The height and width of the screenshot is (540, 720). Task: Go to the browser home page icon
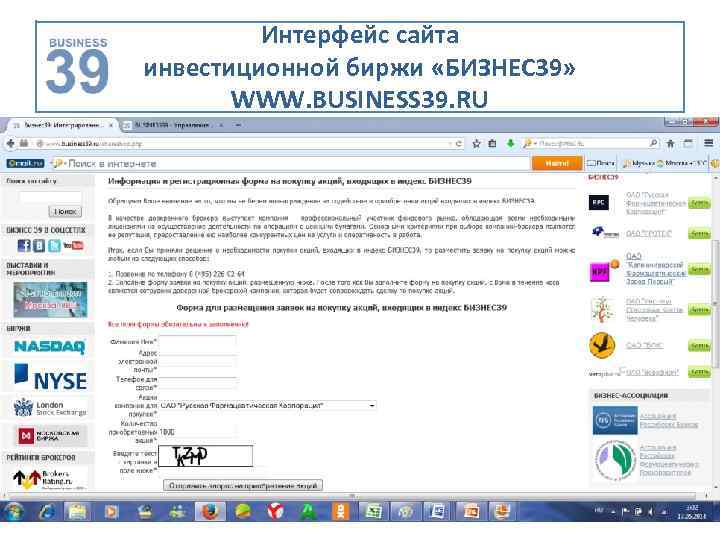pos(670,144)
